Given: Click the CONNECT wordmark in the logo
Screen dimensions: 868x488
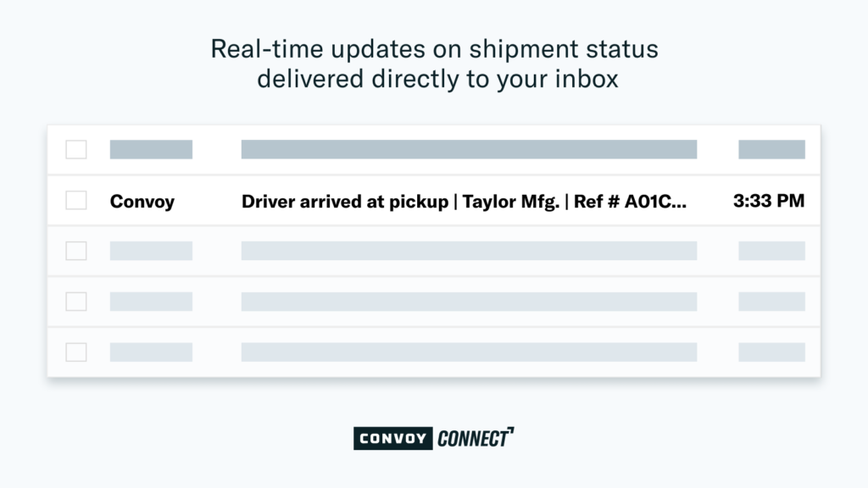Looking at the screenshot, I should click(x=476, y=438).
